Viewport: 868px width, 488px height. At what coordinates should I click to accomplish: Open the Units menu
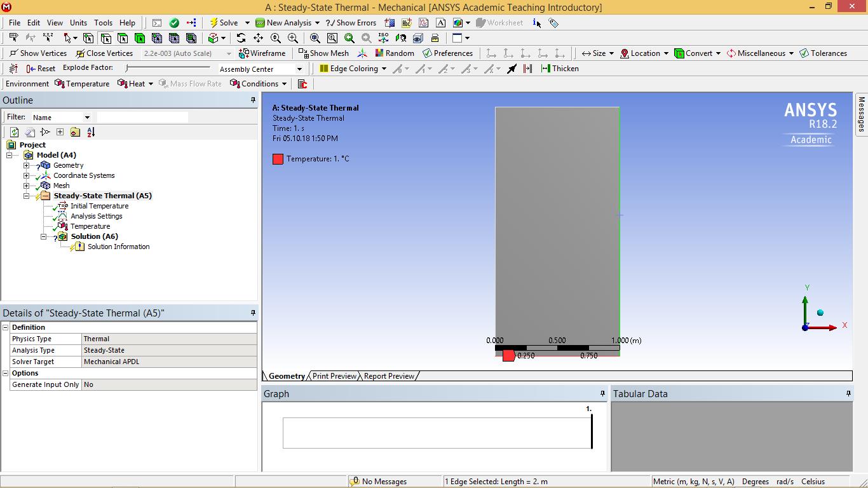[78, 23]
